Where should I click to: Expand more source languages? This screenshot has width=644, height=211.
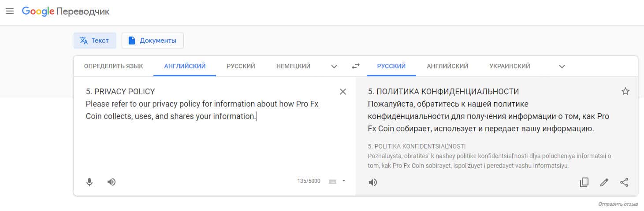tap(334, 67)
